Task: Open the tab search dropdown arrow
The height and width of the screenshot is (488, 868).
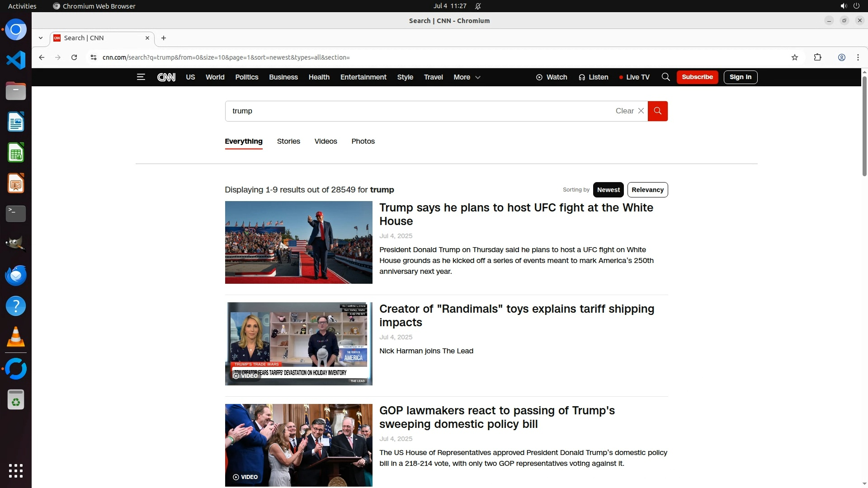Action: (41, 38)
